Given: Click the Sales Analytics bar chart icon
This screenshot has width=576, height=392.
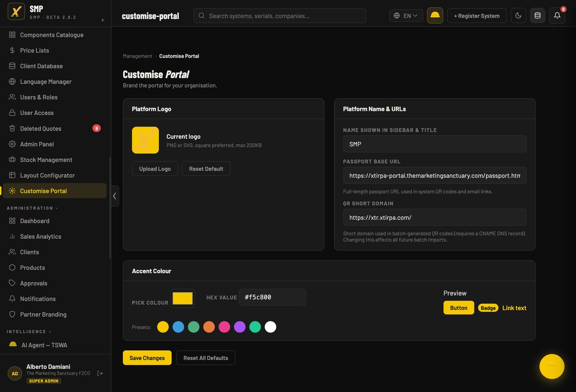Looking at the screenshot, I should coord(12,237).
